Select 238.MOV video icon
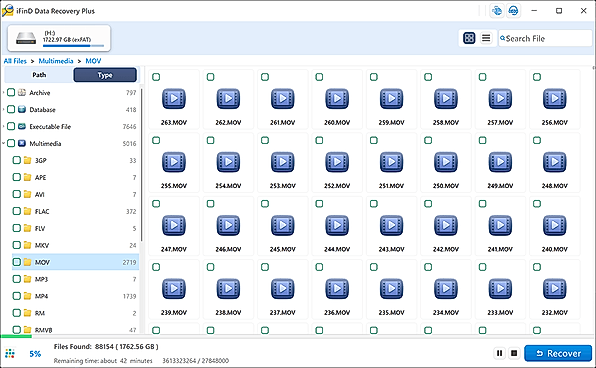The height and width of the screenshot is (368, 596). 228,289
